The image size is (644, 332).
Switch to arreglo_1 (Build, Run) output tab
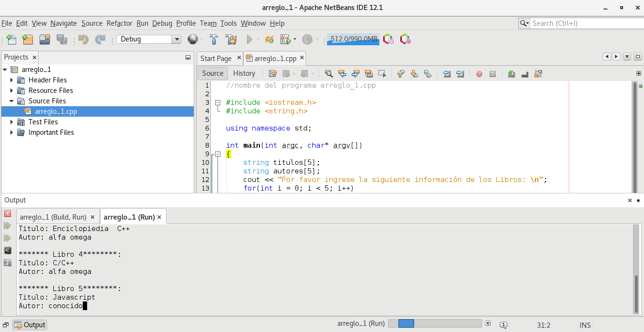pyautogui.click(x=53, y=217)
